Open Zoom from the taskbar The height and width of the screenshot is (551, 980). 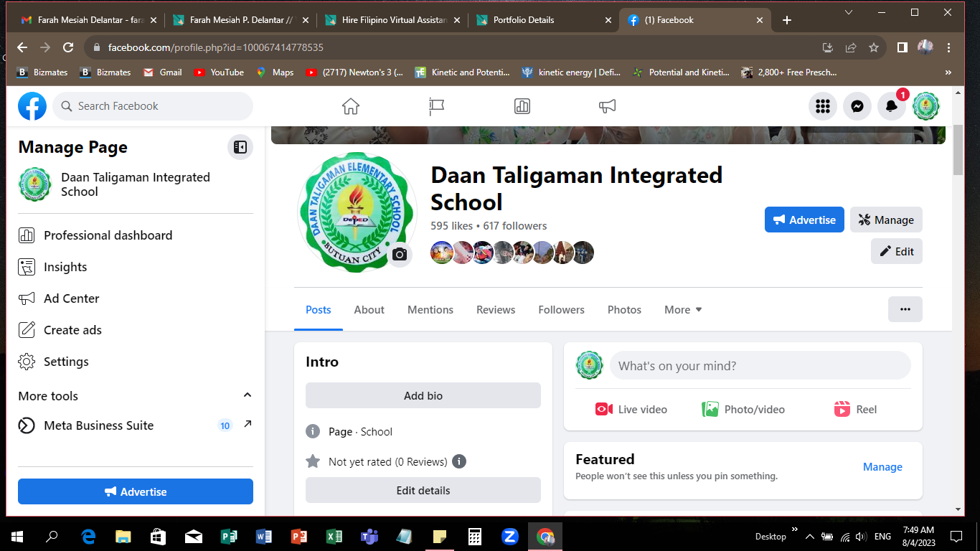[510, 536]
